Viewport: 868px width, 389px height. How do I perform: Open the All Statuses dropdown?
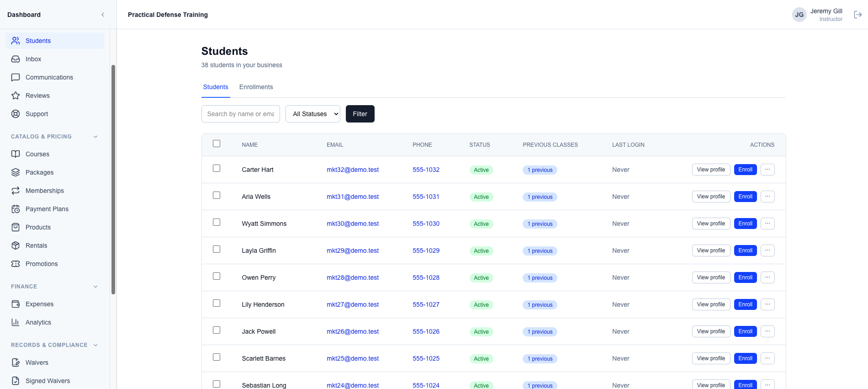point(313,114)
